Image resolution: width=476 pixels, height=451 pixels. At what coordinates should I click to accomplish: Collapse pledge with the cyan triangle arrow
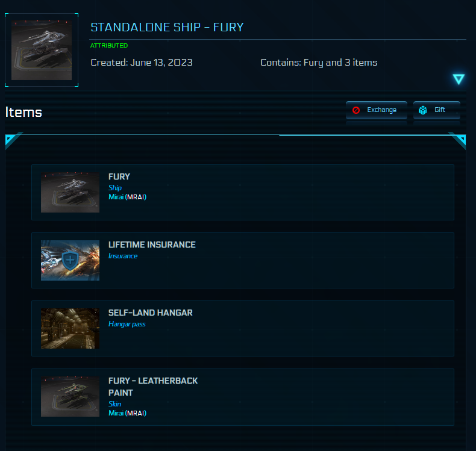pos(459,79)
